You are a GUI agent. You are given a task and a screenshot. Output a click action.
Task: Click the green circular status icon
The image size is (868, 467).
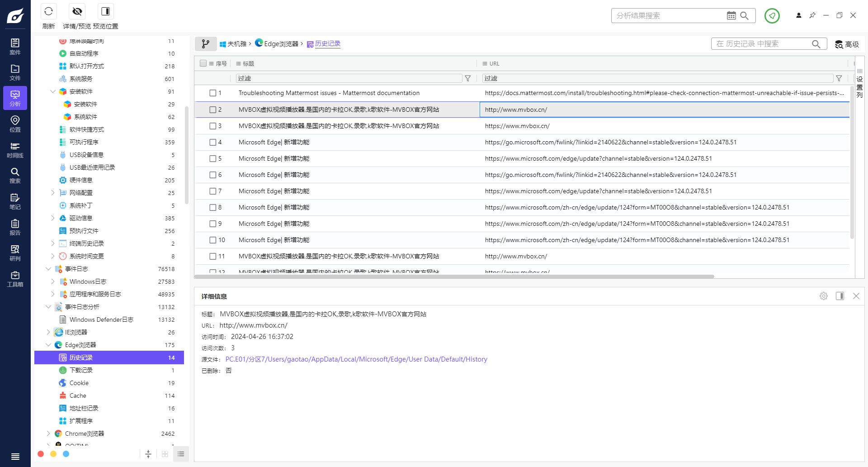(x=772, y=16)
